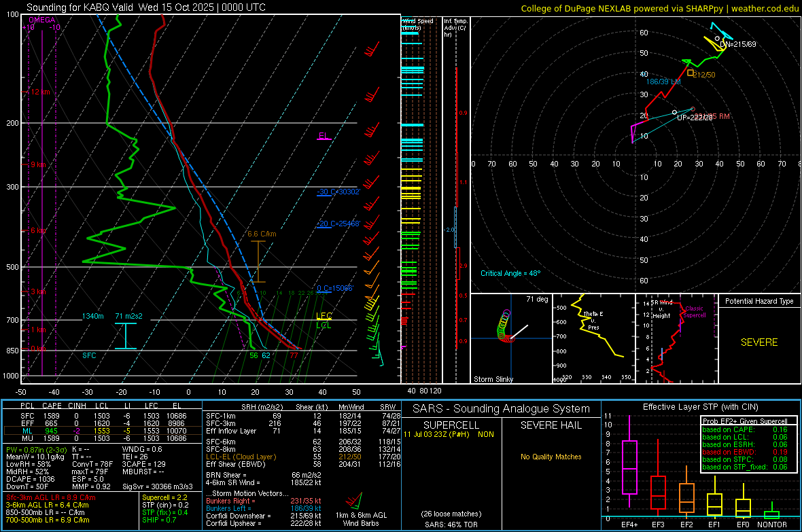
Task: Click the '-30 C=30302' level label
Action: click(338, 192)
